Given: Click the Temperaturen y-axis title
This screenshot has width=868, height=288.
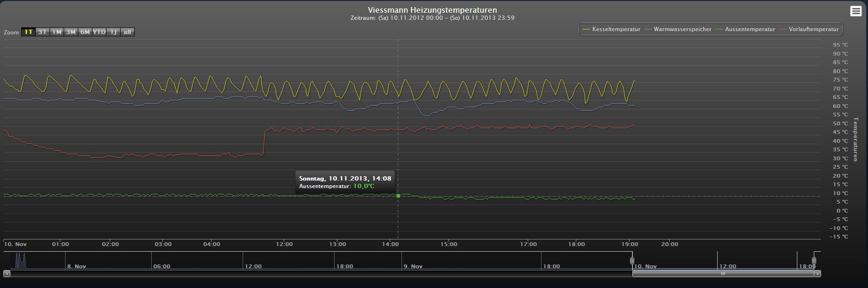Looking at the screenshot, I should coord(856,139).
